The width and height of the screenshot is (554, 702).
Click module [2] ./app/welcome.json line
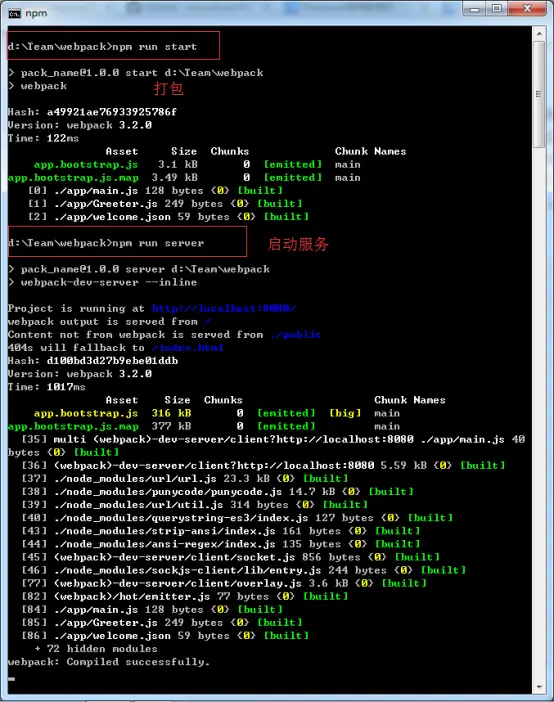click(x=168, y=217)
